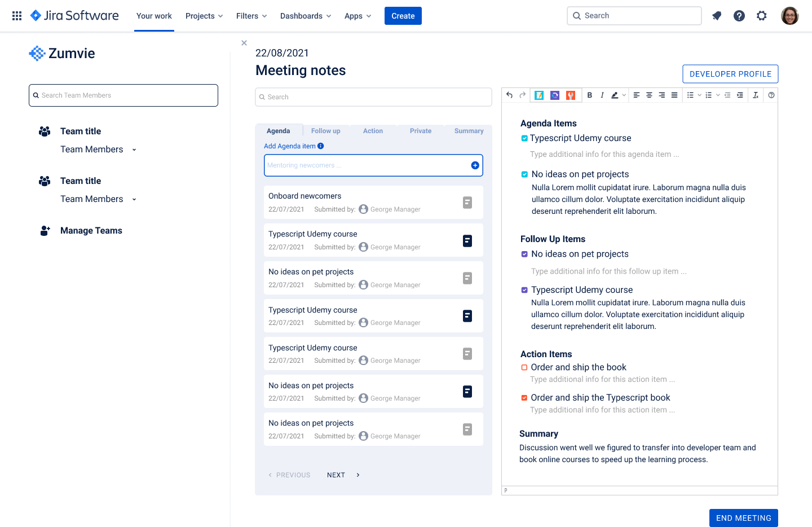The height and width of the screenshot is (527, 812).
Task: Align text left
Action: 637,95
